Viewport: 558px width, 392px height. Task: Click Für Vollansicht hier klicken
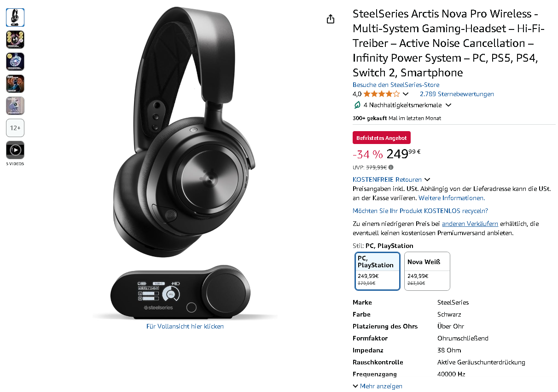(185, 326)
